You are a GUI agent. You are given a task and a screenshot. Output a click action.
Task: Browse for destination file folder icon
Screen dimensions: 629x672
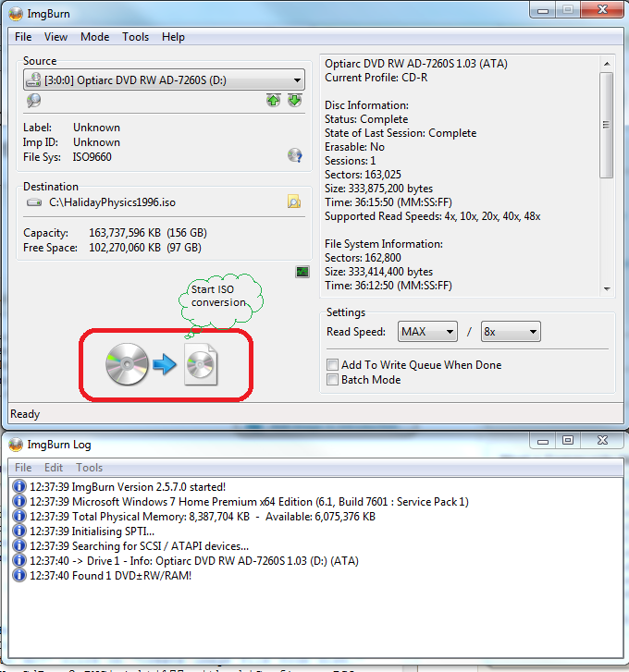[294, 202]
